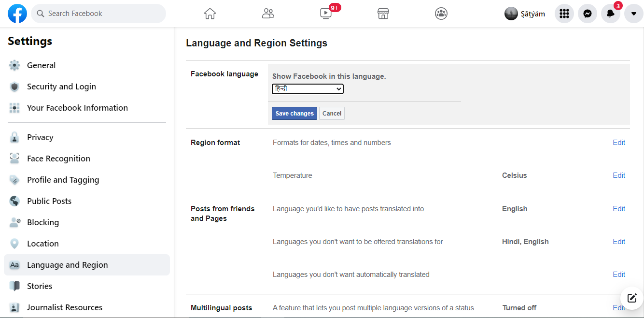Open the Facebook language dropdown

(x=308, y=89)
